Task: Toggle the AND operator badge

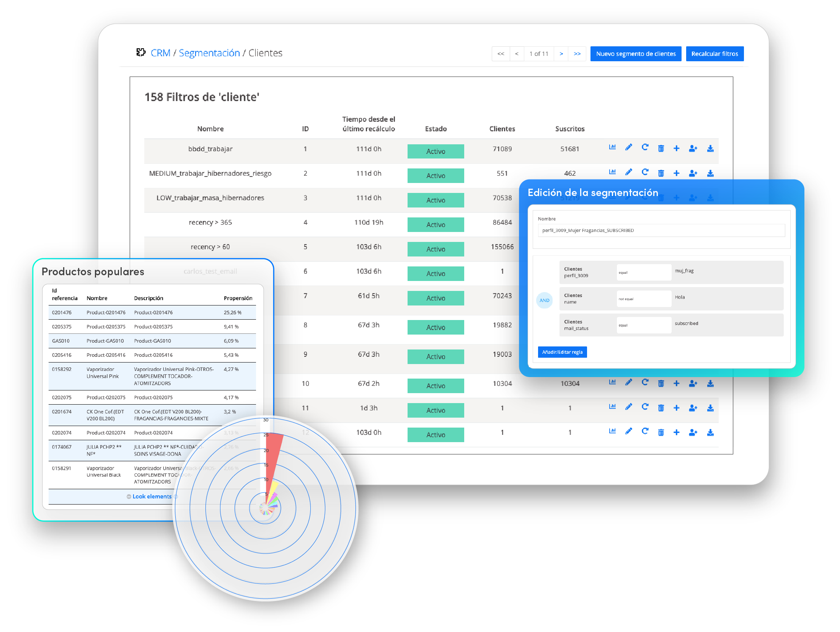Action: [x=544, y=300]
